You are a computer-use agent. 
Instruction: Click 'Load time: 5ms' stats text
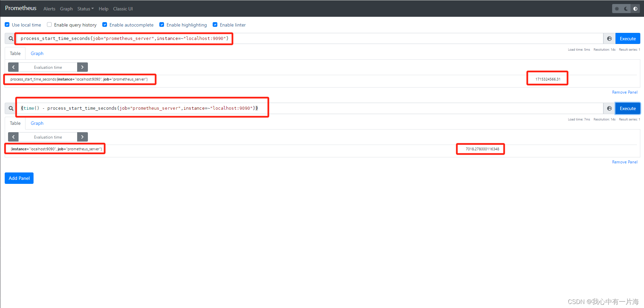coord(579,50)
